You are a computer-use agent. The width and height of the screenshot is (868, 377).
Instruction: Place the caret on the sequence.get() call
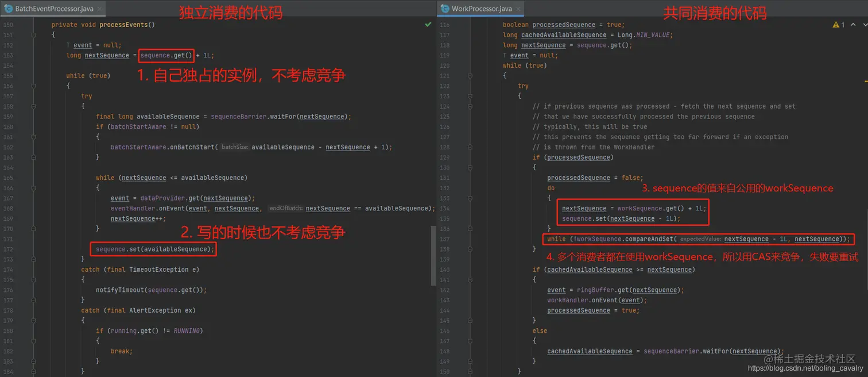[x=165, y=55]
